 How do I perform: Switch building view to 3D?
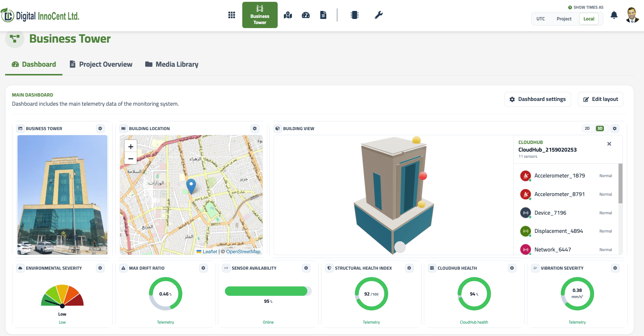(x=600, y=129)
